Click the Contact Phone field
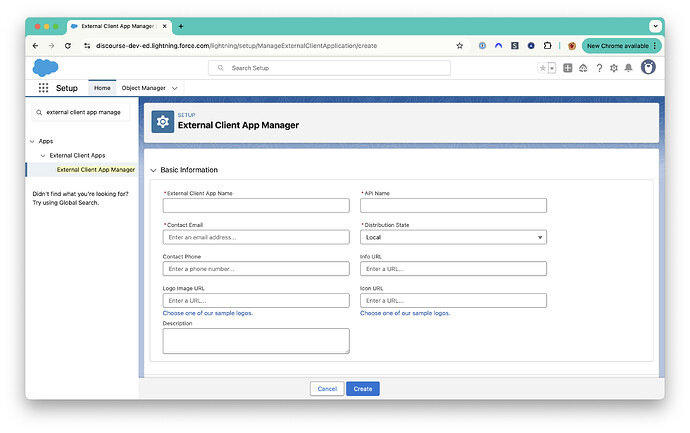The width and height of the screenshot is (690, 433). [256, 269]
